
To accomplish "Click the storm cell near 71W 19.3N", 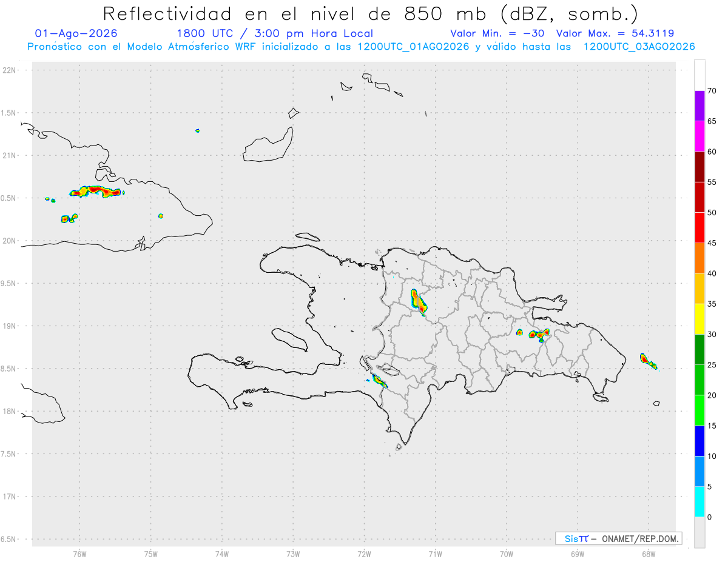I will click(x=418, y=302).
